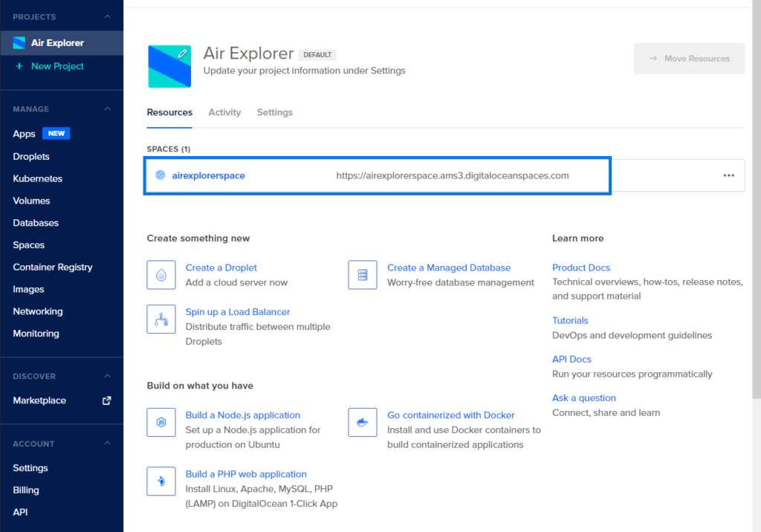Open Apps in the sidebar

24,134
